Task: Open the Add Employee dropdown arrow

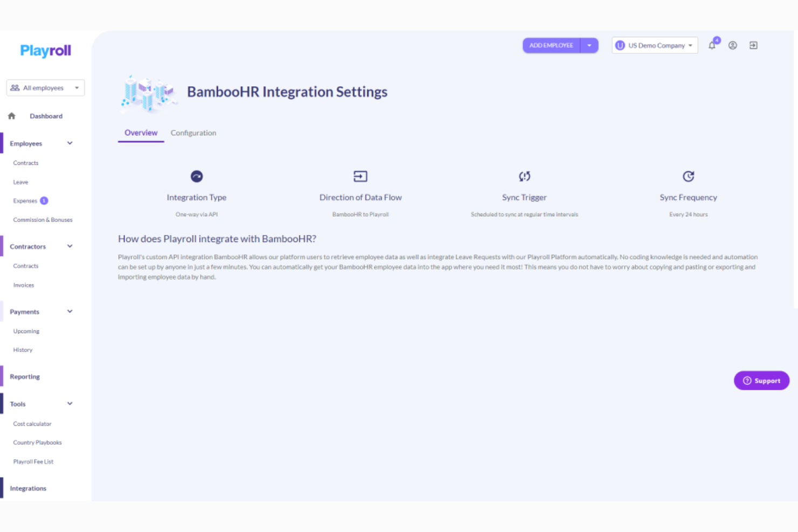Action: 589,45
